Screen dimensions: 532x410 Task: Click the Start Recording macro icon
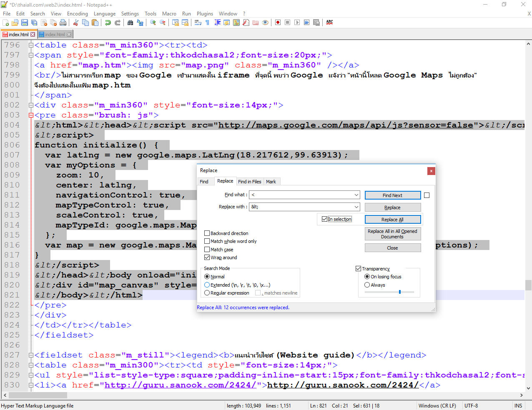[x=278, y=22]
